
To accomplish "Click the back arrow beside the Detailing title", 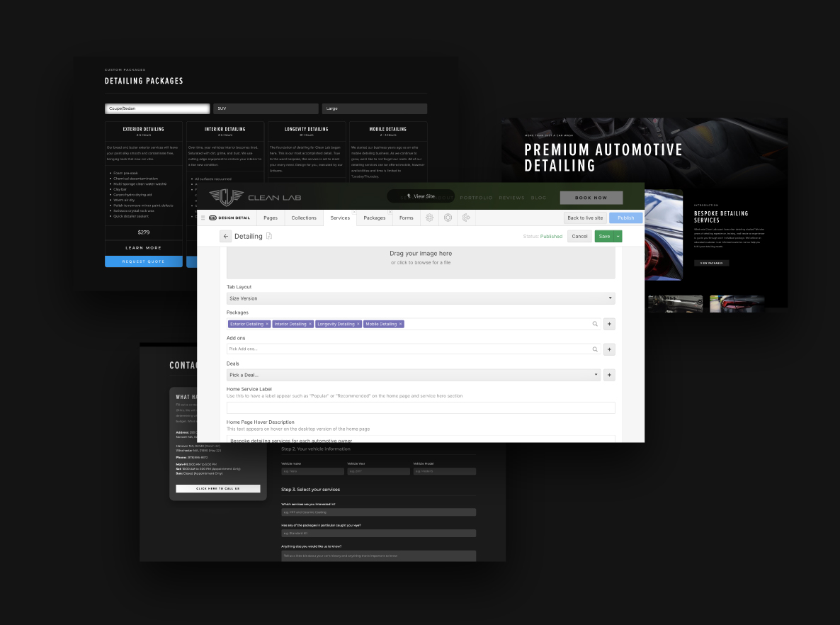I will tap(226, 236).
